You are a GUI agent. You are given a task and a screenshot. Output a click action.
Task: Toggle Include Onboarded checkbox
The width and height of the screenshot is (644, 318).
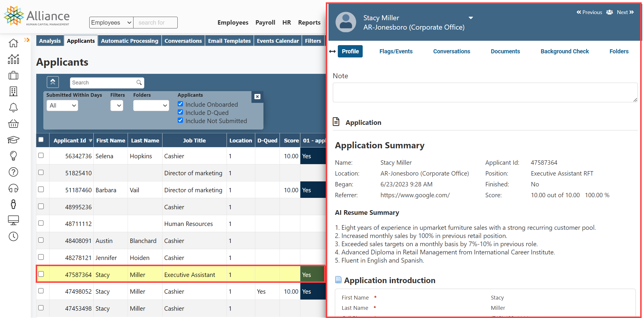coord(181,104)
